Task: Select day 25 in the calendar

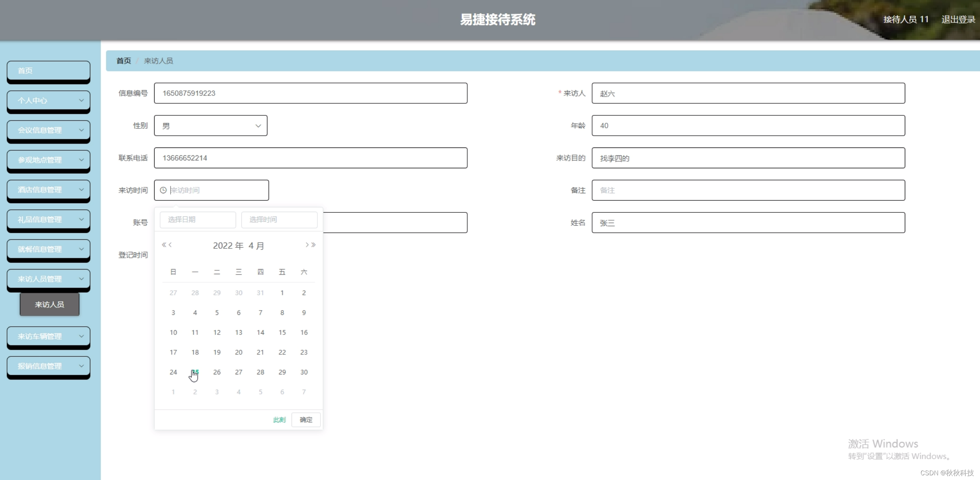Action: [195, 372]
